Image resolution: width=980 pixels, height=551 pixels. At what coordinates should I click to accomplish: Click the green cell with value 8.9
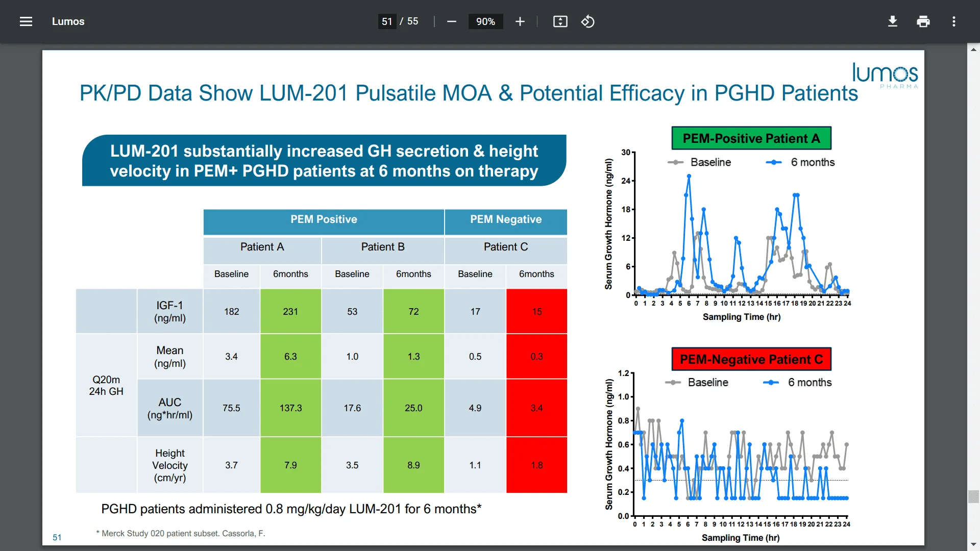click(x=413, y=465)
